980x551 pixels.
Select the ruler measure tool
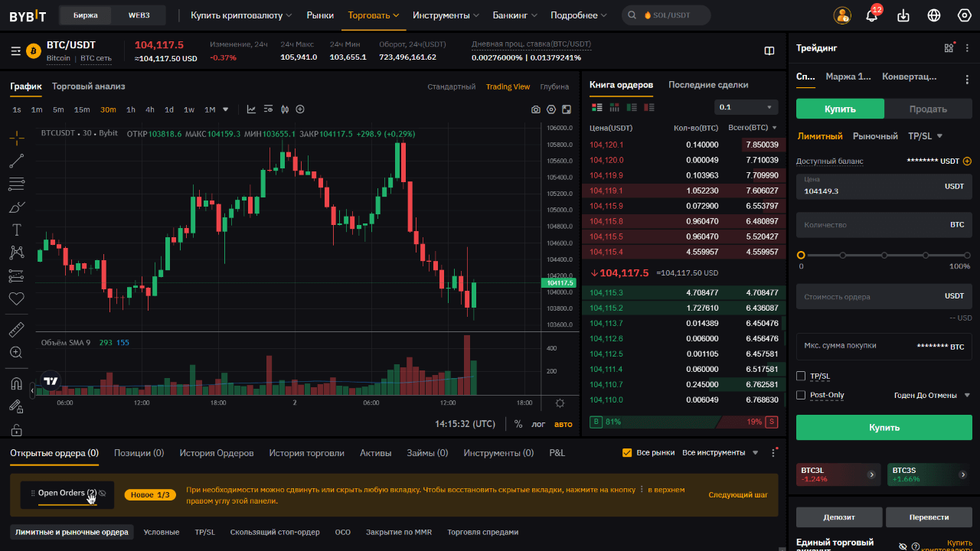pos(16,330)
